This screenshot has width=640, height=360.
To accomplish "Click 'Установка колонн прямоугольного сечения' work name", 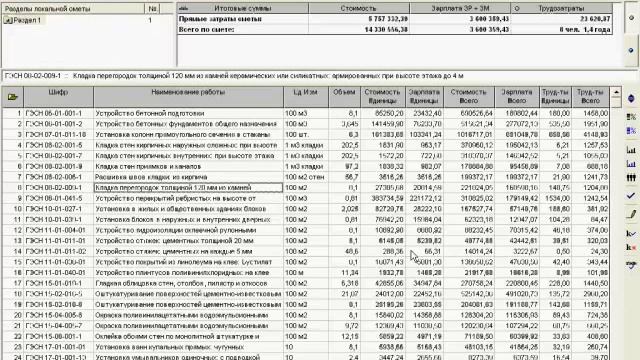I will (182, 134).
